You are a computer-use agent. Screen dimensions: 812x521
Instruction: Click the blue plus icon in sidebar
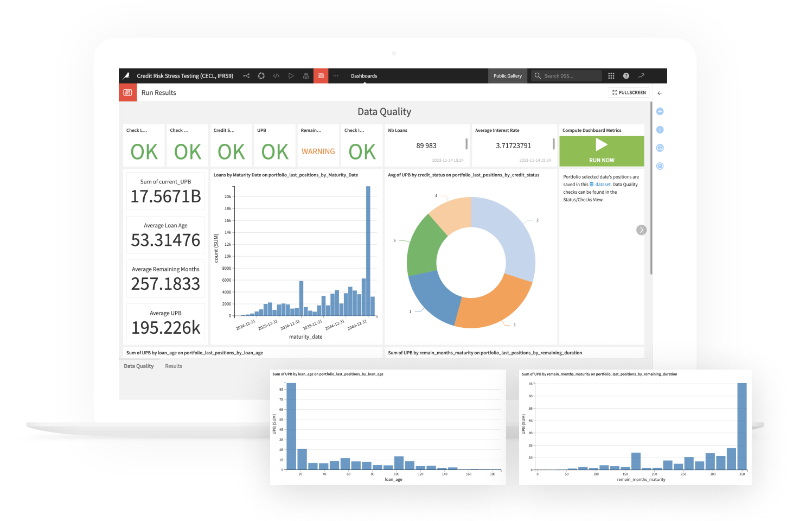click(x=660, y=111)
